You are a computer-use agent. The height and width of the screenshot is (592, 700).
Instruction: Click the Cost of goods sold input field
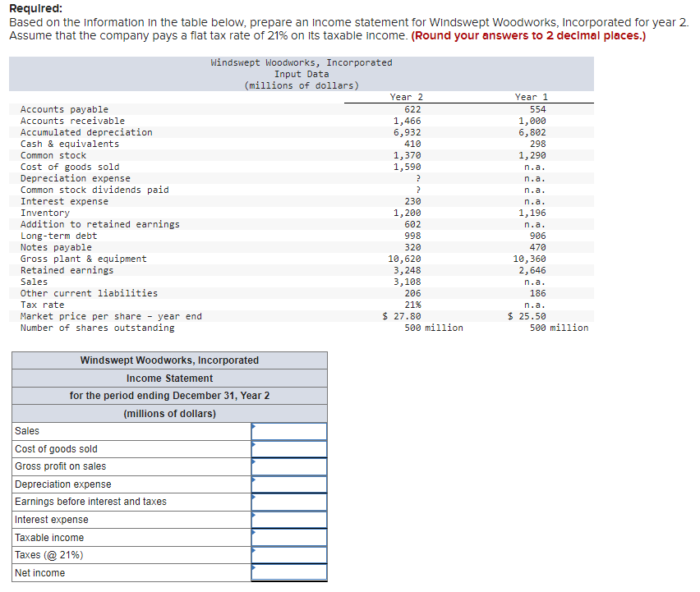click(289, 448)
